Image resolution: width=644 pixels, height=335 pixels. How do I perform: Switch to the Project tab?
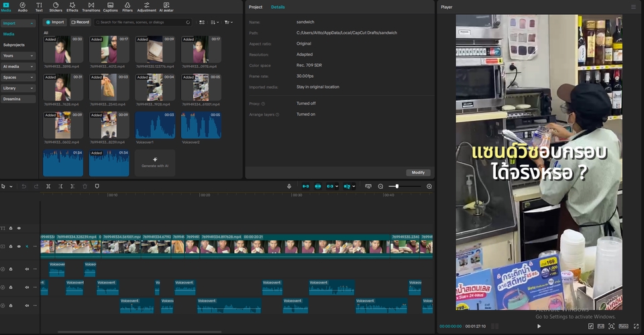256,7
